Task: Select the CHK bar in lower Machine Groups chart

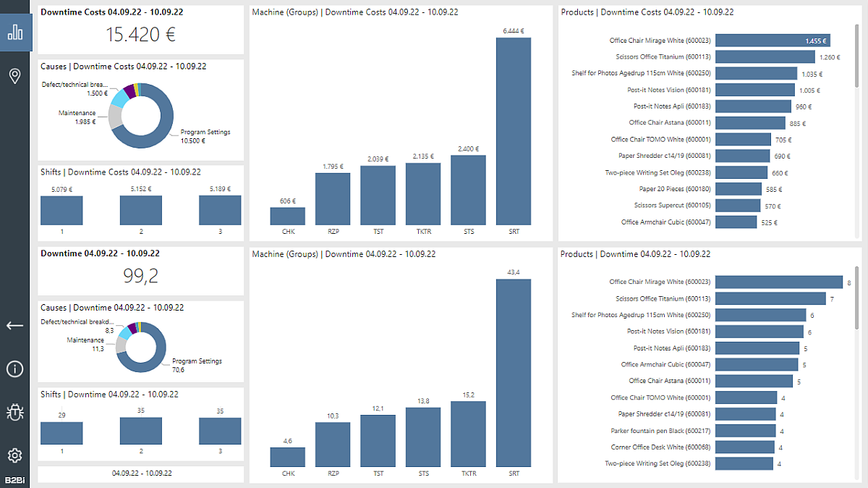Action: coord(287,455)
